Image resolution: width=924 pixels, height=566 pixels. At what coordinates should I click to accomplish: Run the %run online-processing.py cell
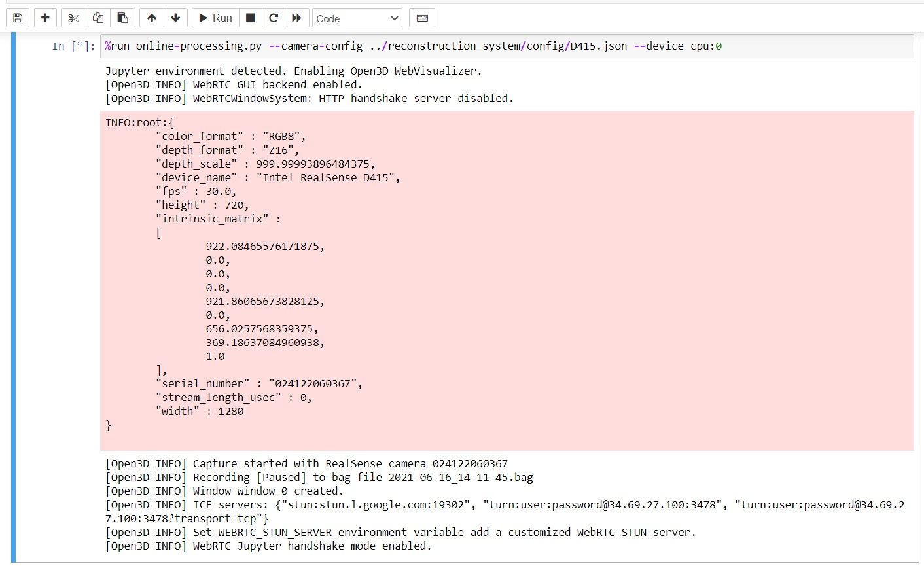click(x=215, y=18)
